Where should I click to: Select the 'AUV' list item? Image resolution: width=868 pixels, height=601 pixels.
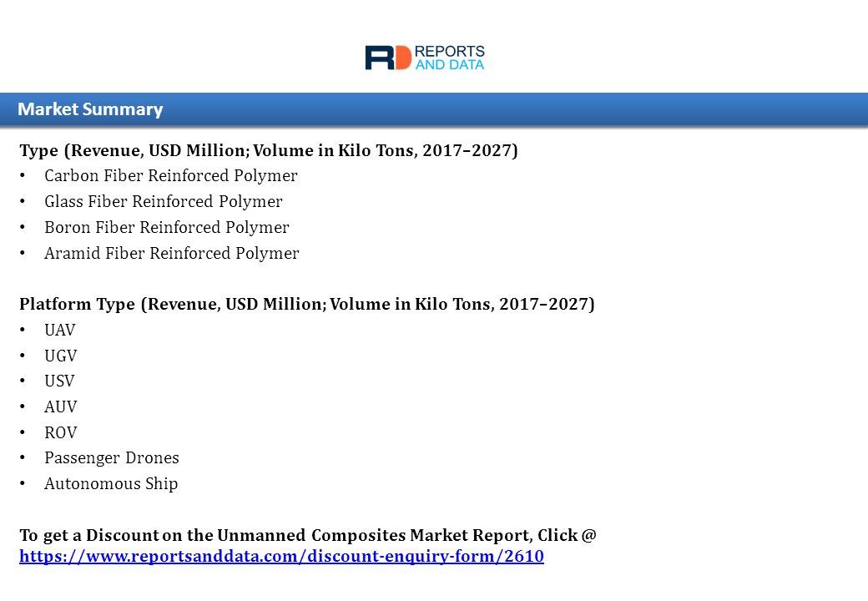(60, 407)
